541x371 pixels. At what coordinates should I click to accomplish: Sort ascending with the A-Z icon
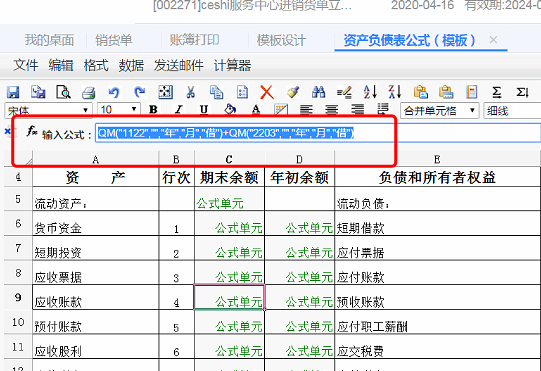click(x=370, y=92)
